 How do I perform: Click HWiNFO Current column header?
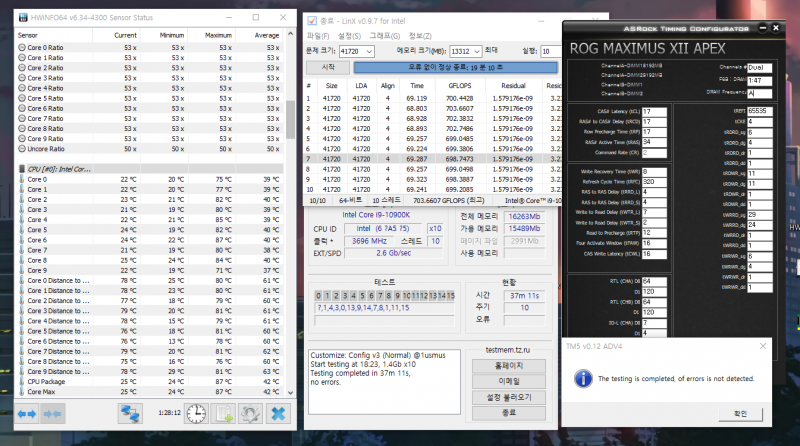116,35
